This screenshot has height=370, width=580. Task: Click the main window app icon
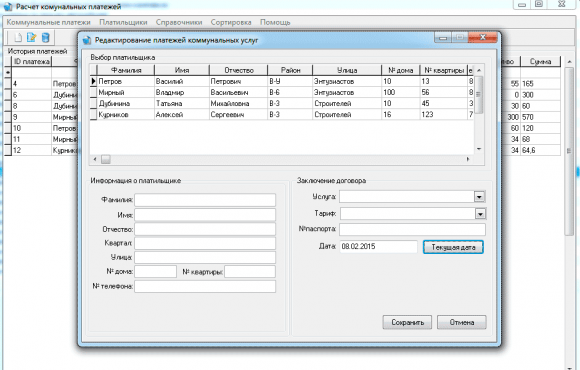[8, 7]
